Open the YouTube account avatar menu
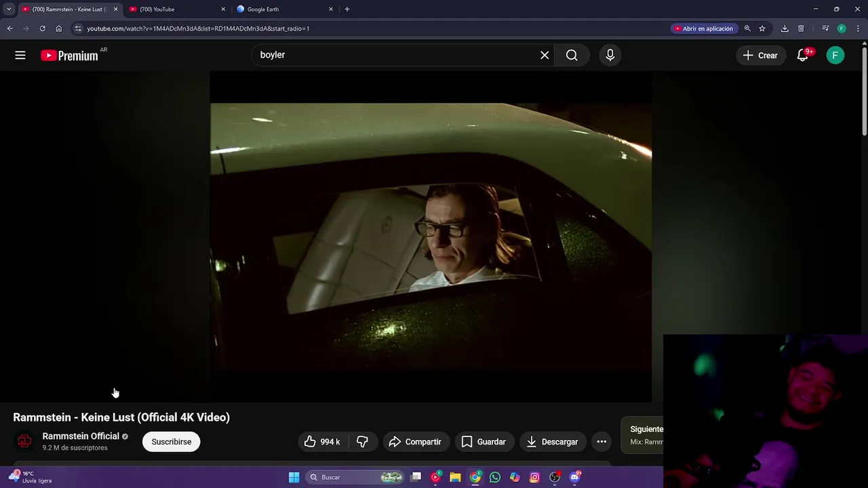This screenshot has height=488, width=868. (x=835, y=56)
